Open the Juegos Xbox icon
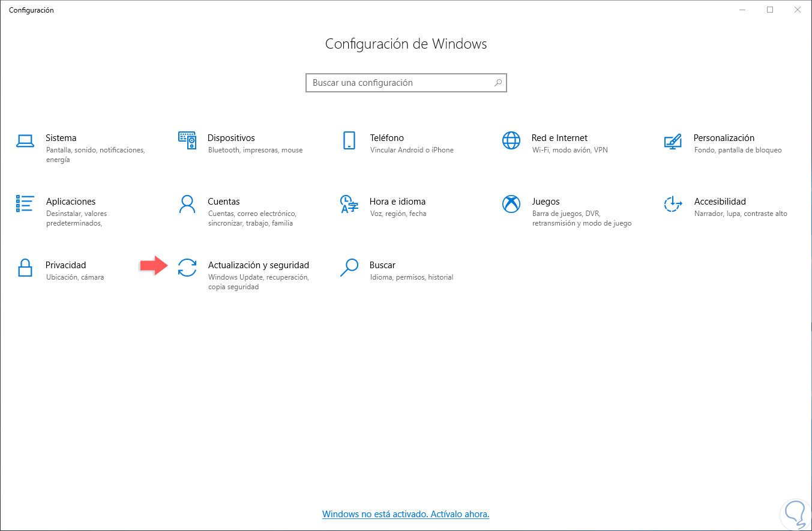The width and height of the screenshot is (812, 531). pos(511,204)
